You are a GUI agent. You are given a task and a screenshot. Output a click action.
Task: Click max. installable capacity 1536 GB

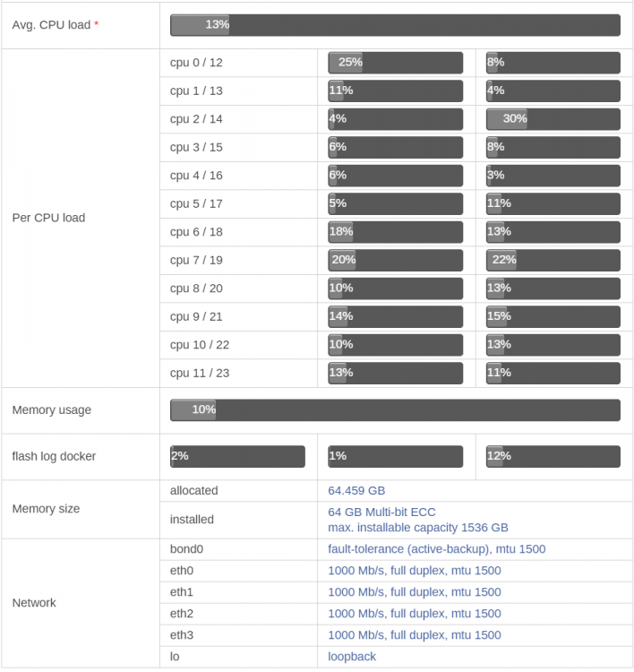[x=418, y=528]
